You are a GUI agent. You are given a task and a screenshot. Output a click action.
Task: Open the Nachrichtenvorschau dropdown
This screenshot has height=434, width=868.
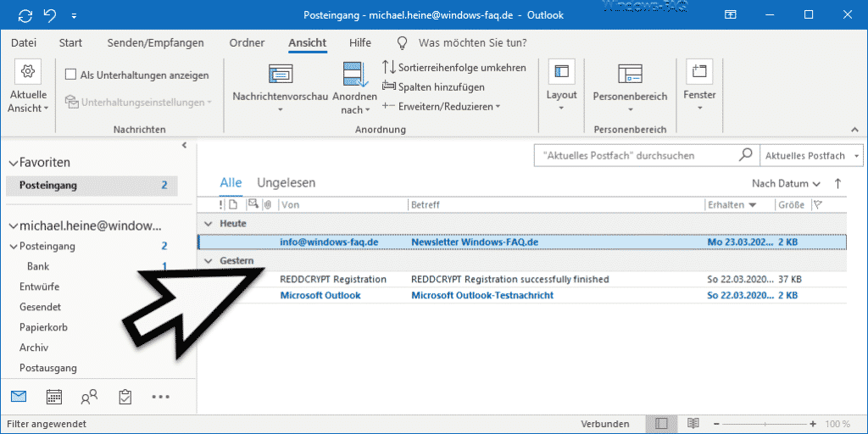(x=280, y=88)
